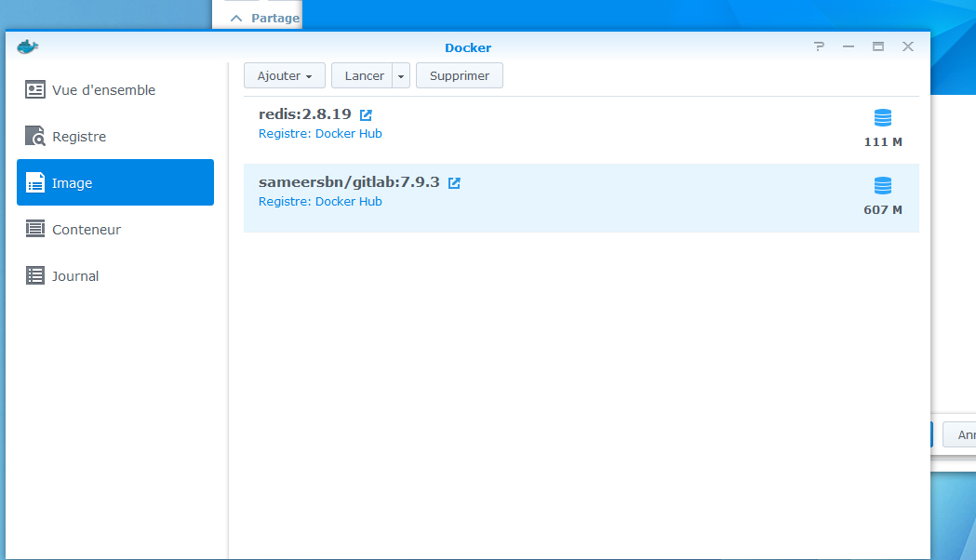Switch to the Registre section
This screenshot has height=560, width=976.
115,136
